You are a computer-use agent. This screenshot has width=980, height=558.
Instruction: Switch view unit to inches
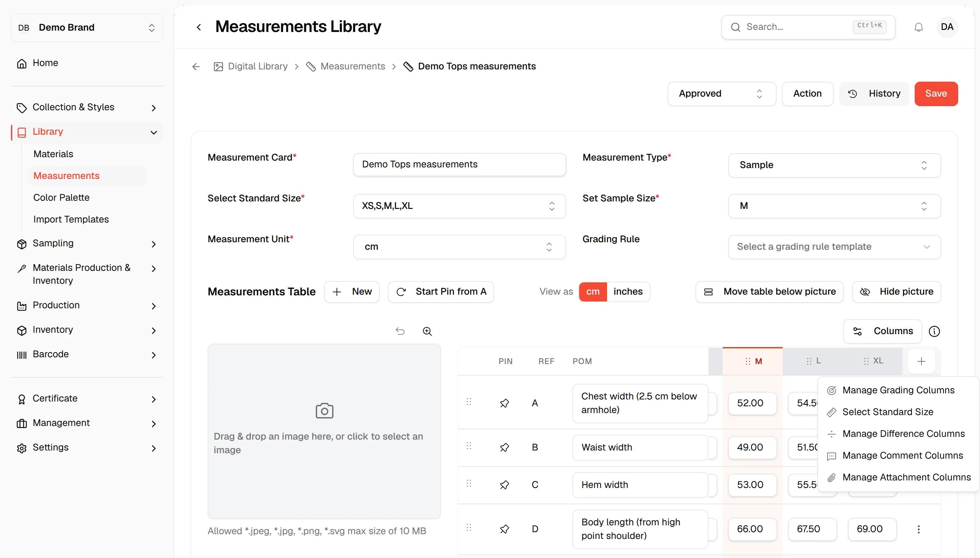pos(628,292)
